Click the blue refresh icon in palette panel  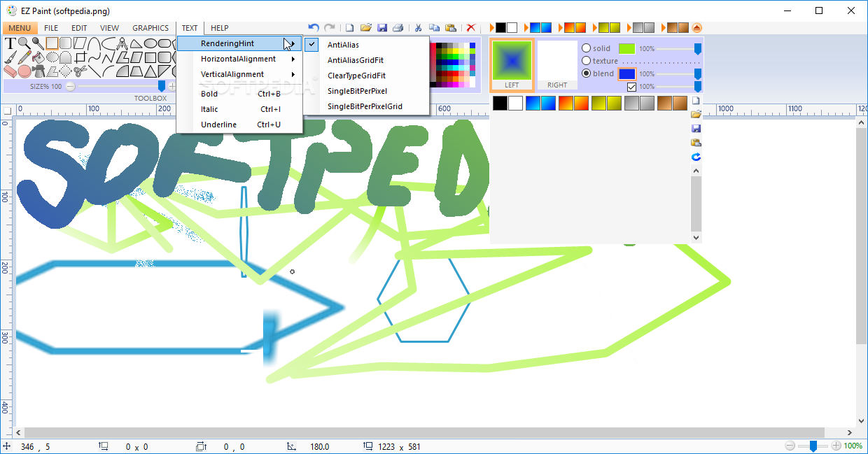click(x=696, y=157)
